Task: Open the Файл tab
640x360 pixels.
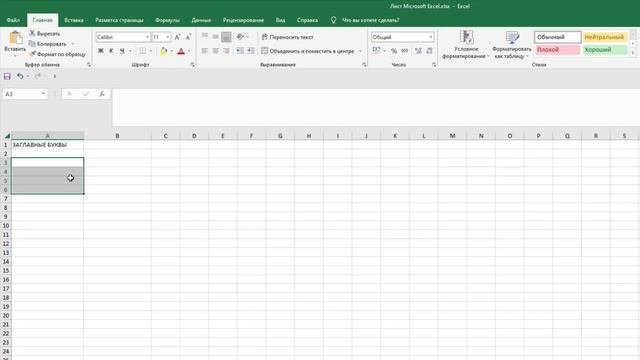Action: coord(13,20)
